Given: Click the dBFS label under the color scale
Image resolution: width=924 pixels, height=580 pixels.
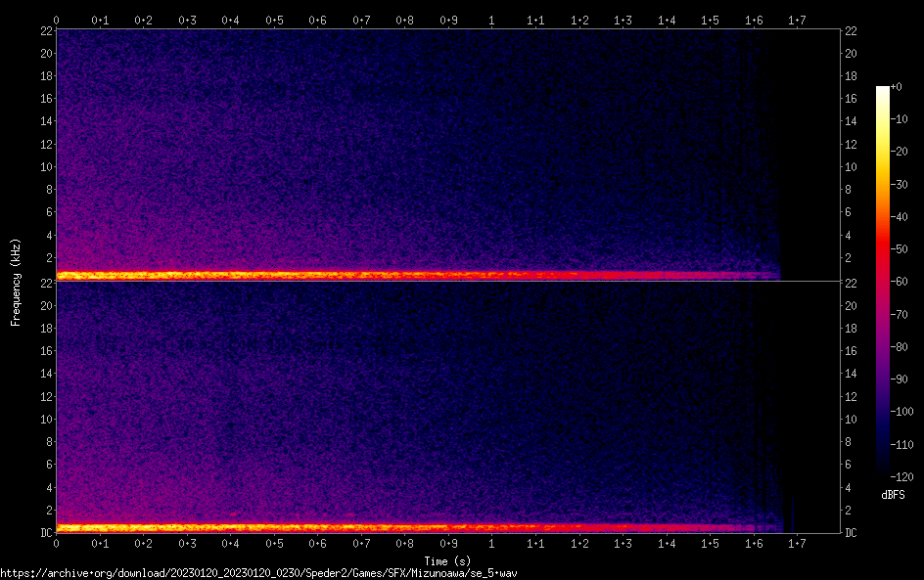Looking at the screenshot, I should [892, 496].
